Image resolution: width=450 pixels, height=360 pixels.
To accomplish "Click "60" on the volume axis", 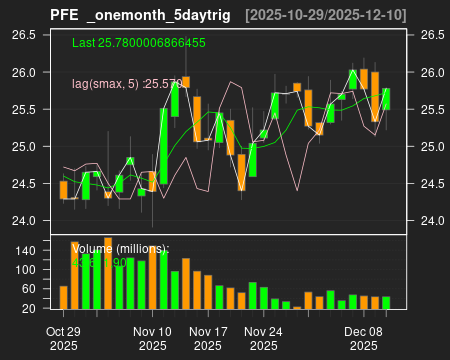I will [29, 289].
